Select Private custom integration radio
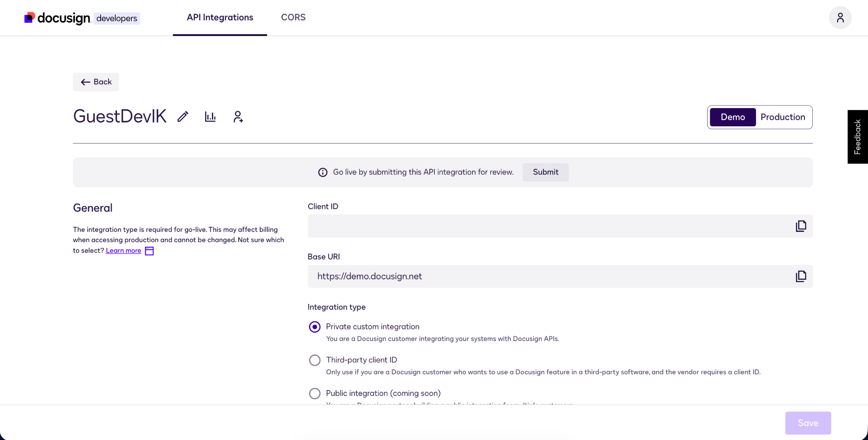 pyautogui.click(x=314, y=327)
